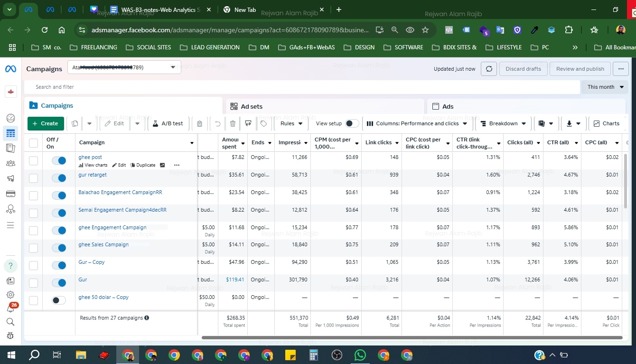Switch to the Ads tab
The width and height of the screenshot is (636, 364).
[x=448, y=106]
